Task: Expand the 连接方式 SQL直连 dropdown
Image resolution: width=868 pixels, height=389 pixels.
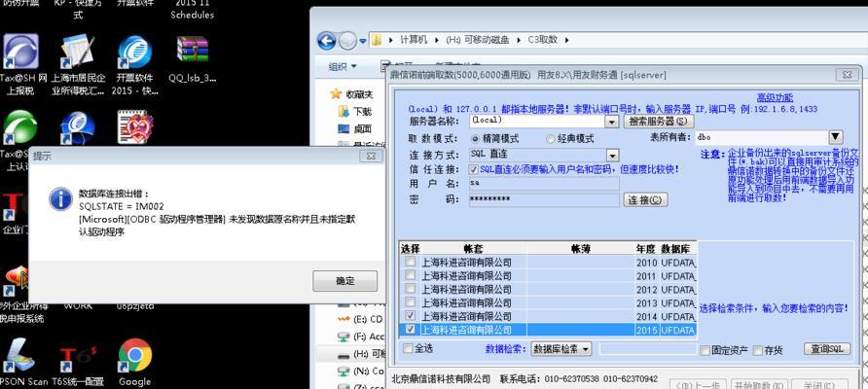Action: coord(612,156)
